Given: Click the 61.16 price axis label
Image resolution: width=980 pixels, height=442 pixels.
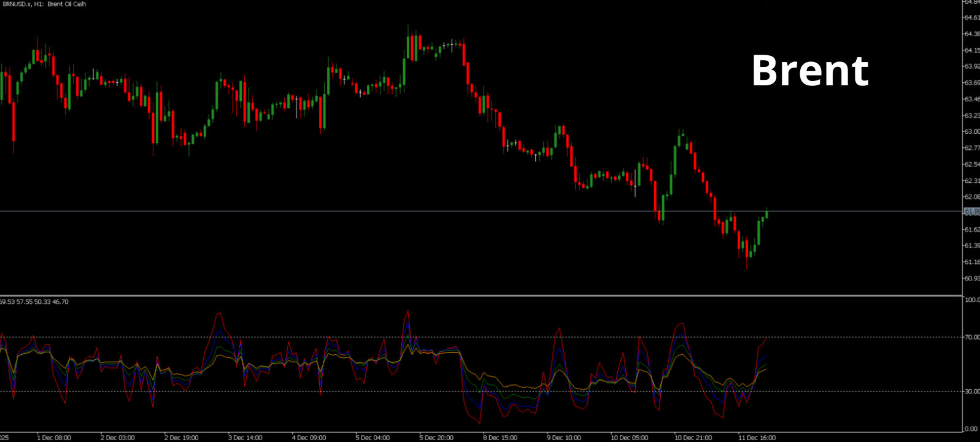Looking at the screenshot, I should (x=972, y=262).
